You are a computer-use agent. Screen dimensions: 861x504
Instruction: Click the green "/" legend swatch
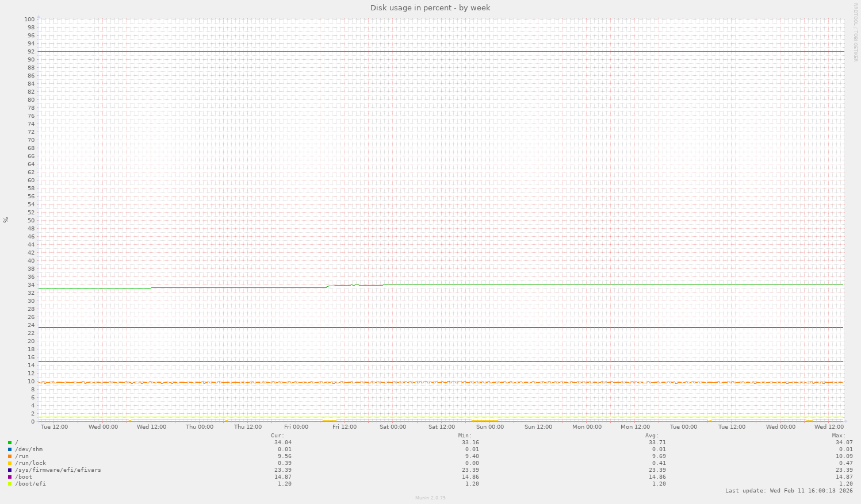click(x=9, y=442)
